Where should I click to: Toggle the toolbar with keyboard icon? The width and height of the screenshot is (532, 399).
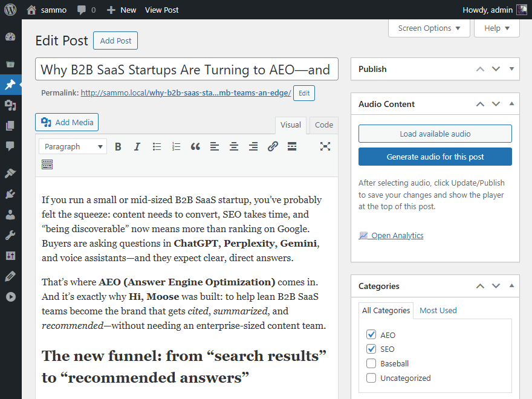coord(47,164)
